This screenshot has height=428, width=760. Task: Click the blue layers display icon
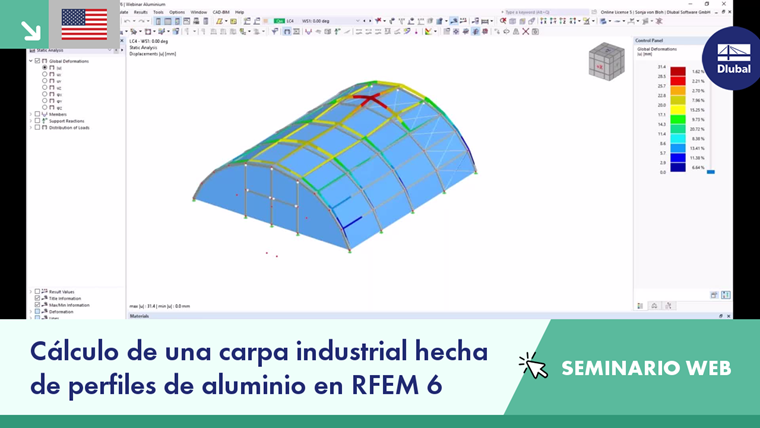coord(602,21)
